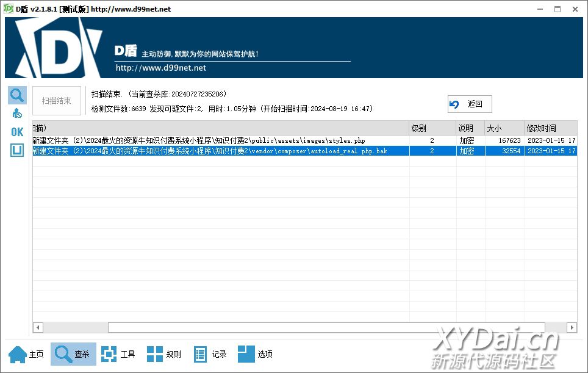The image size is (588, 373).
Task: Switch to the 规则 rules tab
Action: [164, 354]
